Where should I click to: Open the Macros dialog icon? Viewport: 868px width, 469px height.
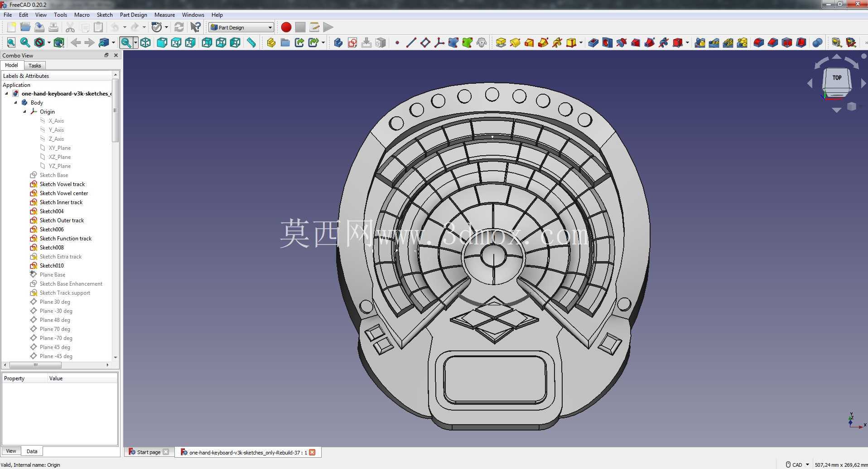pos(314,27)
